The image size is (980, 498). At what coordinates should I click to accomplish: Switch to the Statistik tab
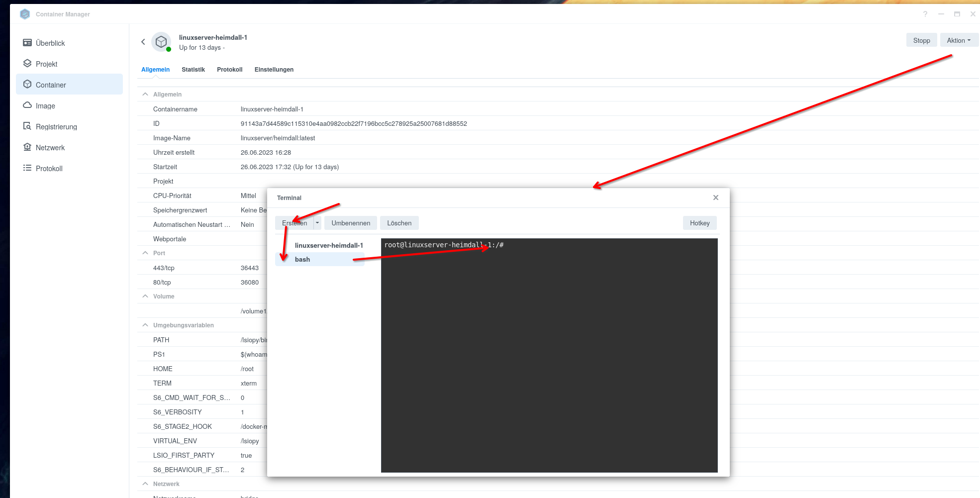pyautogui.click(x=193, y=70)
